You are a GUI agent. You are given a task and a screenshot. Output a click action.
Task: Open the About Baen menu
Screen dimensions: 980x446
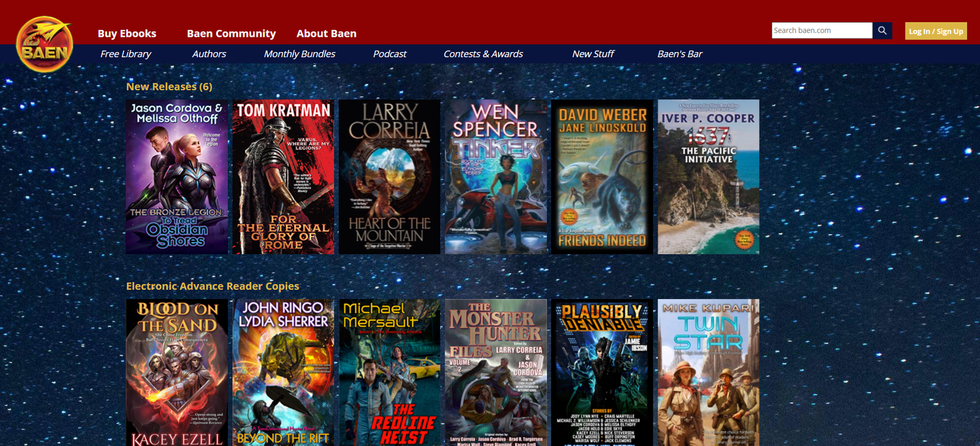(x=326, y=34)
